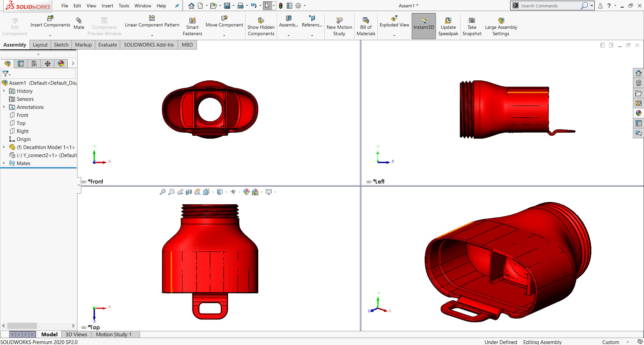Image resolution: width=644 pixels, height=345 pixels.
Task: Select the Origin item
Action: (x=23, y=139)
